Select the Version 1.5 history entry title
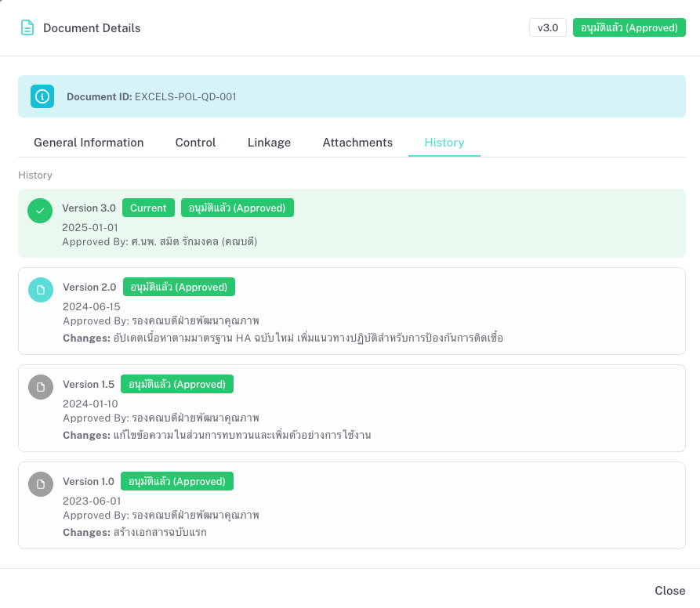 [x=89, y=385]
